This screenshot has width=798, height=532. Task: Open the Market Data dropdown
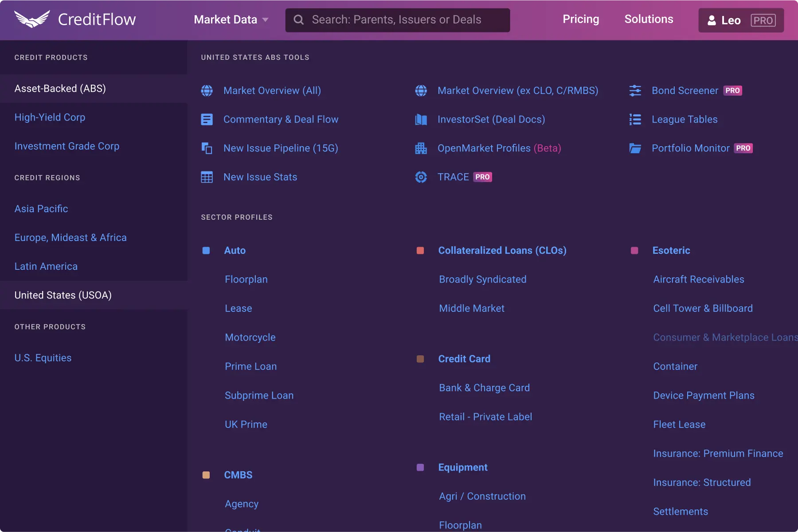[231, 19]
